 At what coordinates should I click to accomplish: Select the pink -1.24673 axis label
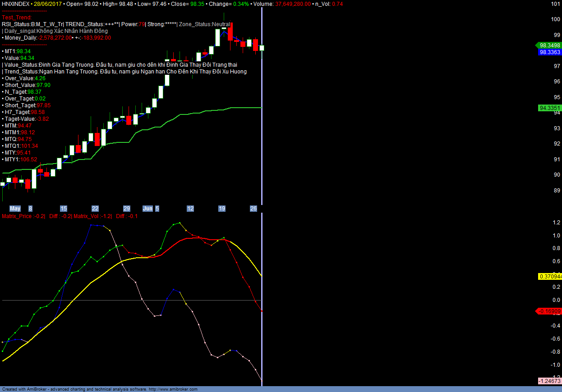[549, 381]
